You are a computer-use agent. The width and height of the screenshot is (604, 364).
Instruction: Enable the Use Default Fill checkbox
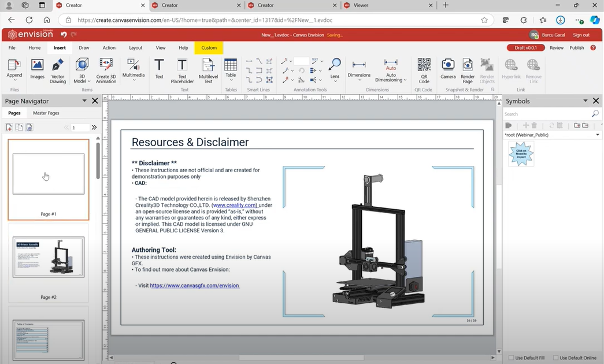tap(512, 358)
